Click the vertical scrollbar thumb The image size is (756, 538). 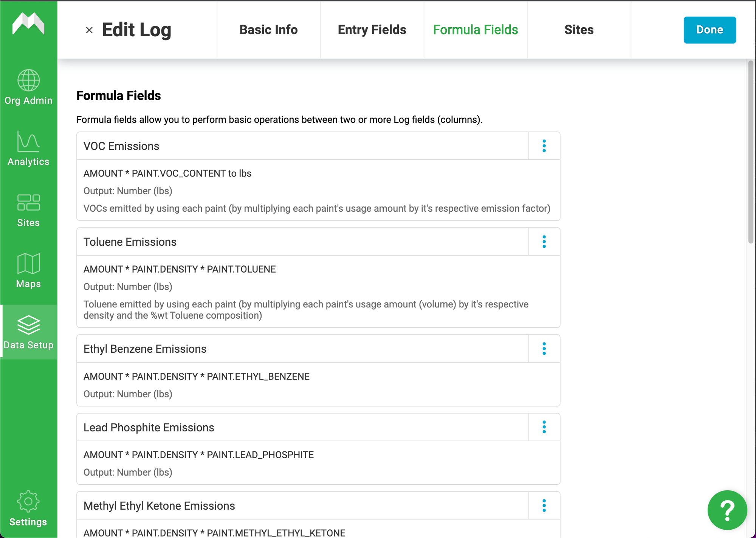[751, 151]
